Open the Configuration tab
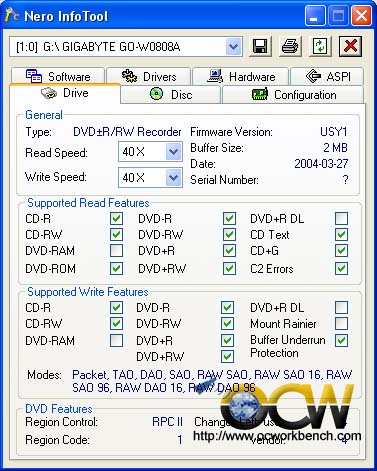 pos(293,95)
